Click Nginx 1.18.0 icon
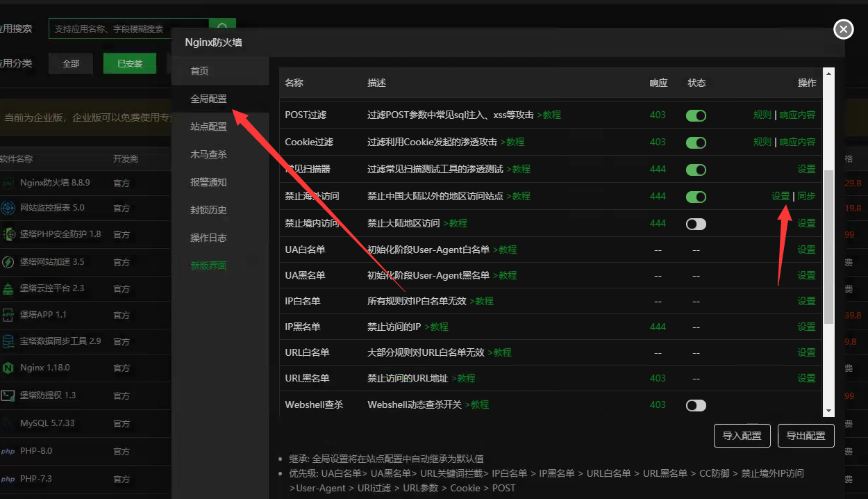Viewport: 868px width, 499px height. [8, 368]
